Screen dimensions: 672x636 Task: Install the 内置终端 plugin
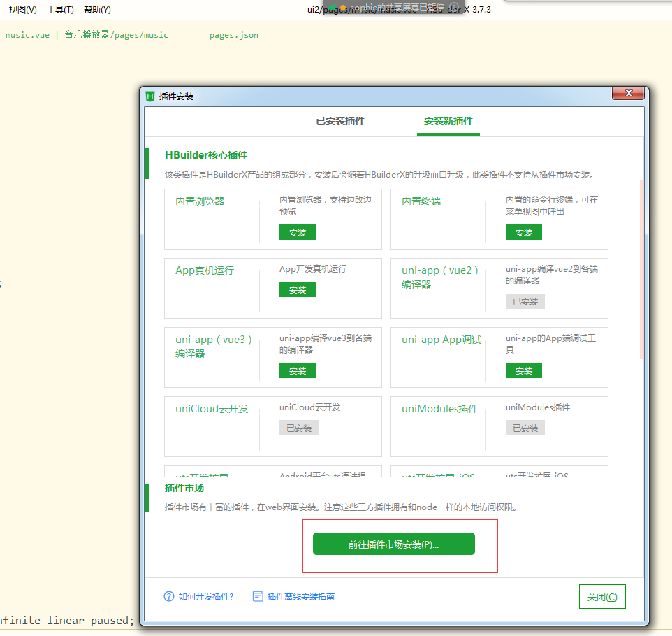(524, 233)
